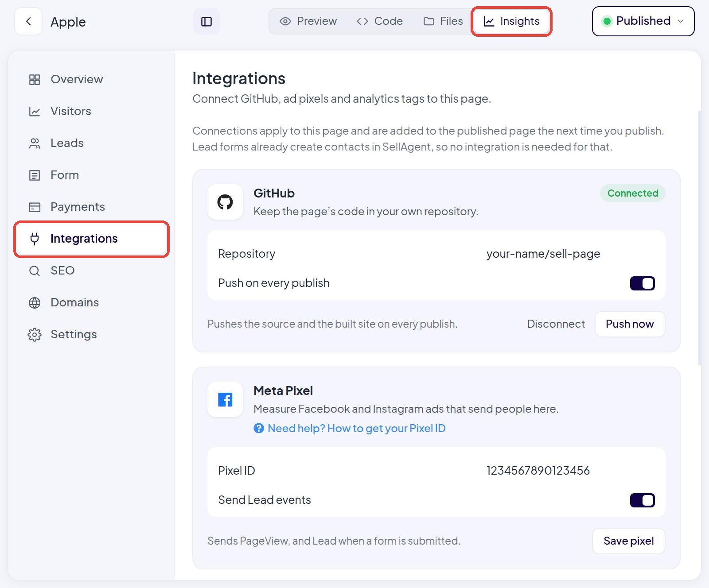Toggle Send Lead events switch
Image resolution: width=709 pixels, height=588 pixels.
tap(642, 500)
